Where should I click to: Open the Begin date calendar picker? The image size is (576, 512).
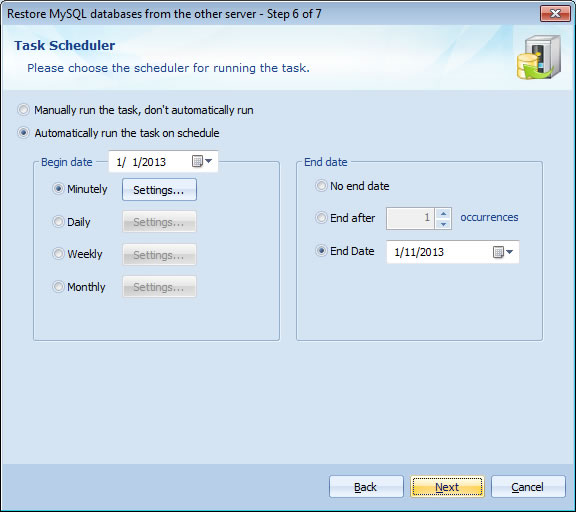pos(202,161)
